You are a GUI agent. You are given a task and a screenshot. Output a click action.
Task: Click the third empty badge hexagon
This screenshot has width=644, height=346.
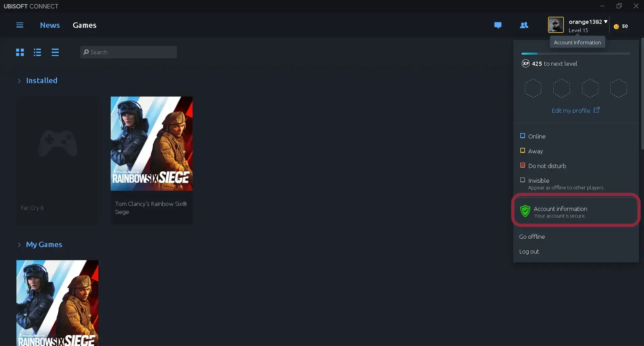[x=590, y=89]
